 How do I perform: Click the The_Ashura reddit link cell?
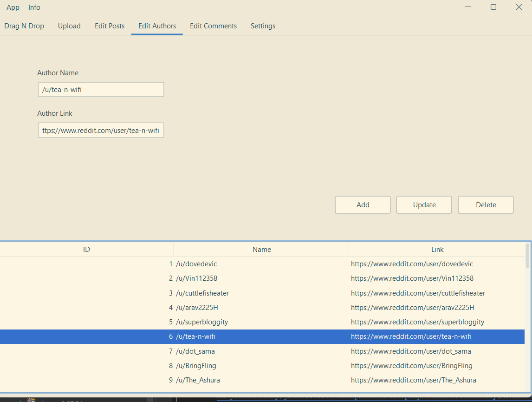(437, 380)
